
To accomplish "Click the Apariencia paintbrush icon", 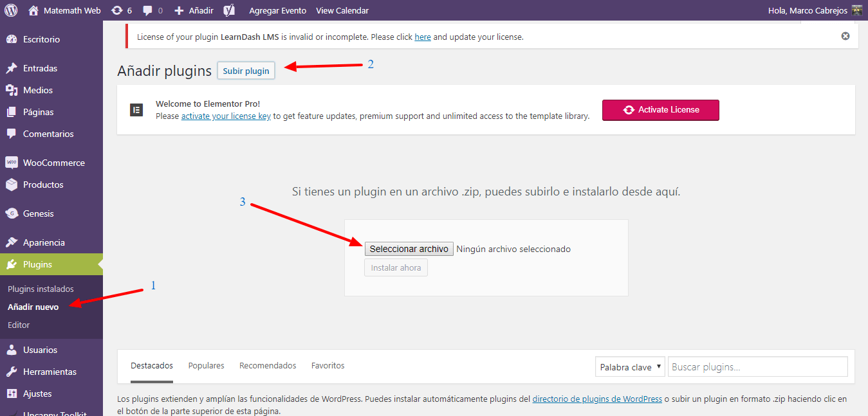I will (x=12, y=242).
